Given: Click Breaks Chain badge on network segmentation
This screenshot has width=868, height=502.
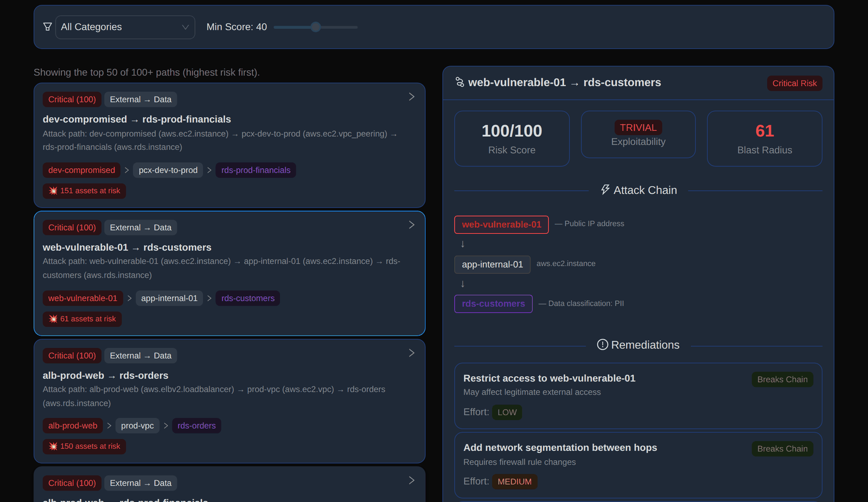Looking at the screenshot, I should pos(782,449).
